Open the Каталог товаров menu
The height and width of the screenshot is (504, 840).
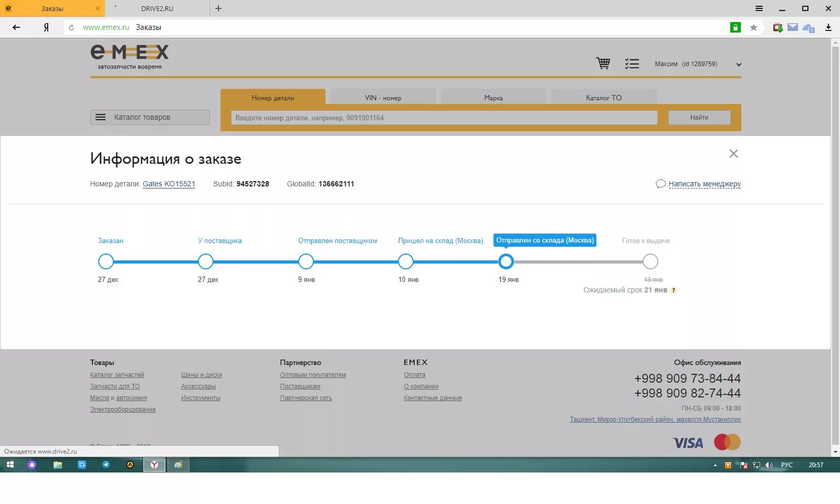pyautogui.click(x=150, y=117)
